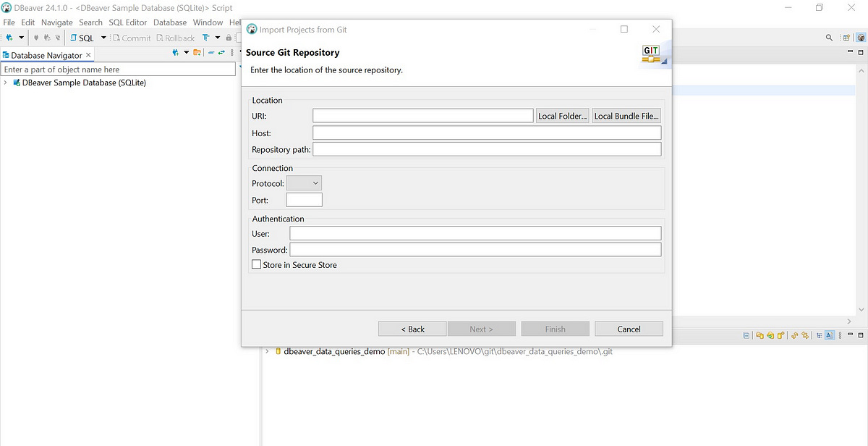Minimize the editor area using its minimize icon
Viewport: 868px width, 446px height.
[x=850, y=52]
